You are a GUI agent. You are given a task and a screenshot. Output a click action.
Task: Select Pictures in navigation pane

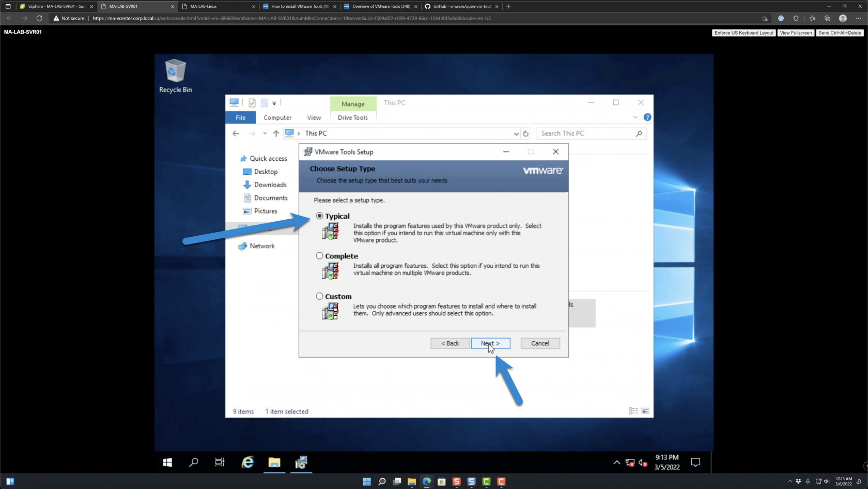260,211
